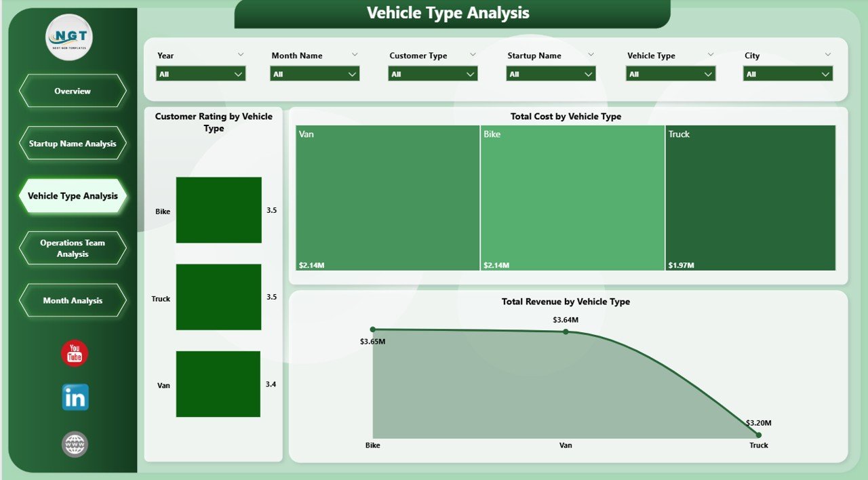
Task: Highlight the Vehicle Type Analysis active tab
Action: click(x=73, y=196)
